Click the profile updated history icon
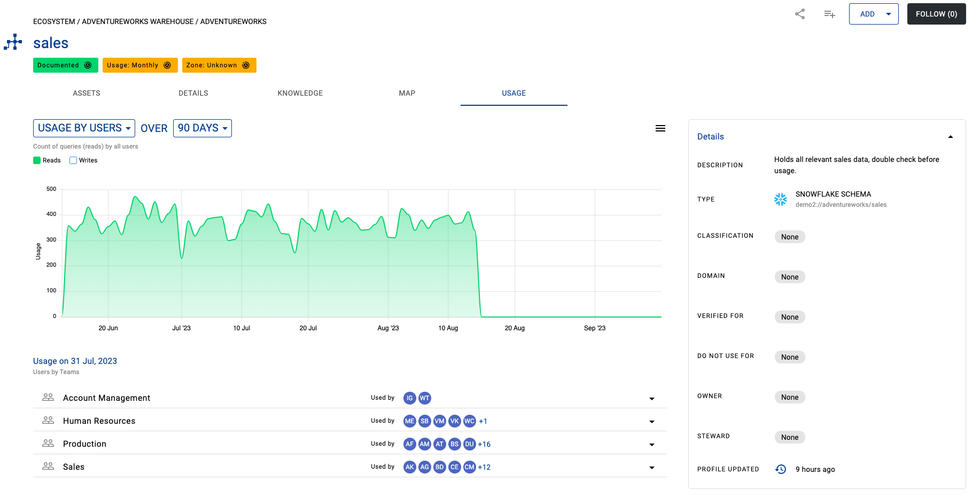Screen dimensions: 980x497 click(781, 469)
